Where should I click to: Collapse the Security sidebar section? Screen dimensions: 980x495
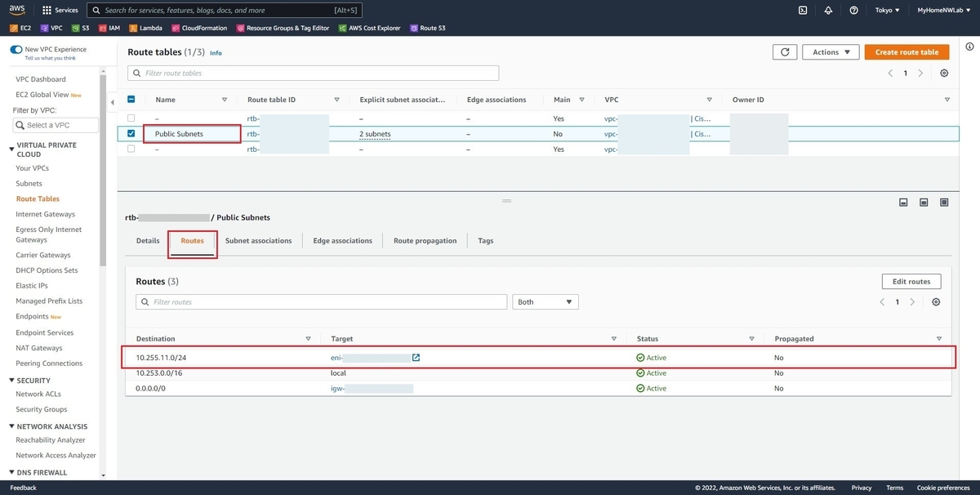click(x=11, y=381)
